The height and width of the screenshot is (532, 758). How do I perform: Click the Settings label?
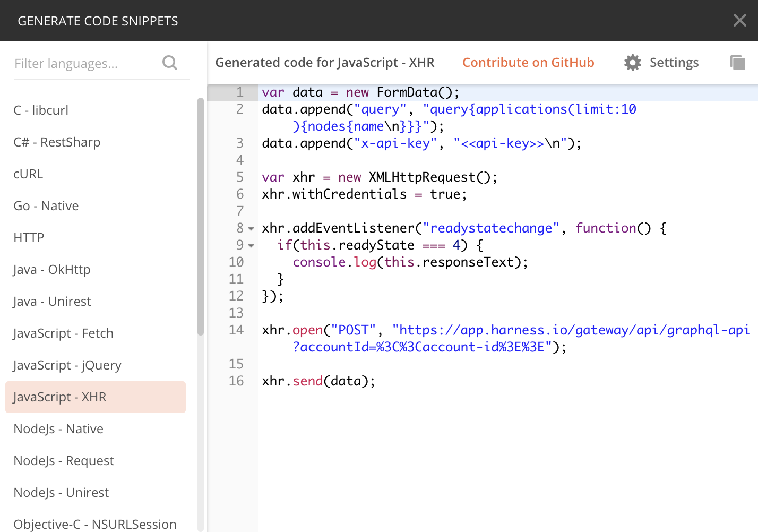tap(674, 63)
